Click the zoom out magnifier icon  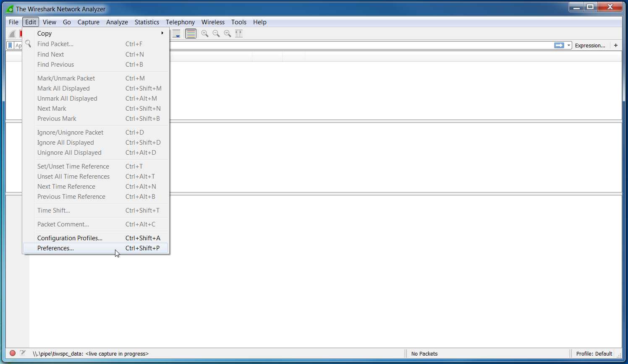216,34
